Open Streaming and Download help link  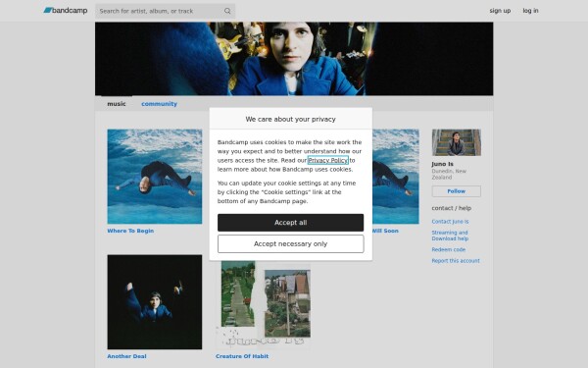[x=450, y=236]
